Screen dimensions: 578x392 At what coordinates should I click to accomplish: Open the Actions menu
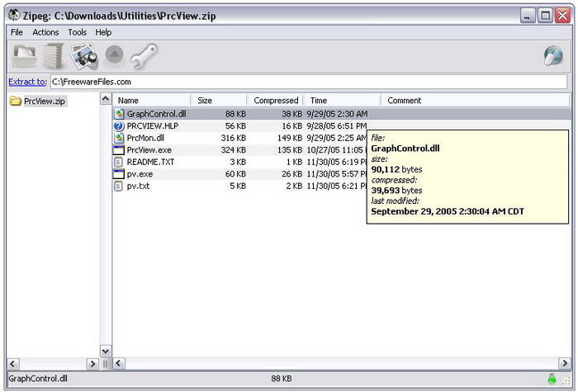45,32
